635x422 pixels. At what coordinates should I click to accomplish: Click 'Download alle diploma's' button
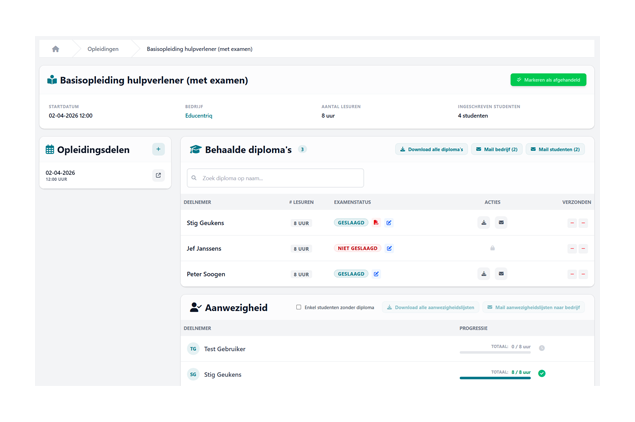431,149
